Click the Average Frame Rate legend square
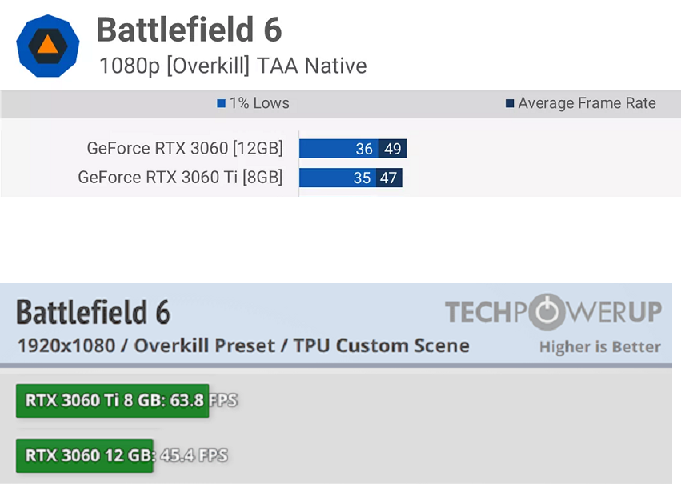Image resolution: width=682 pixels, height=502 pixels. coord(510,104)
